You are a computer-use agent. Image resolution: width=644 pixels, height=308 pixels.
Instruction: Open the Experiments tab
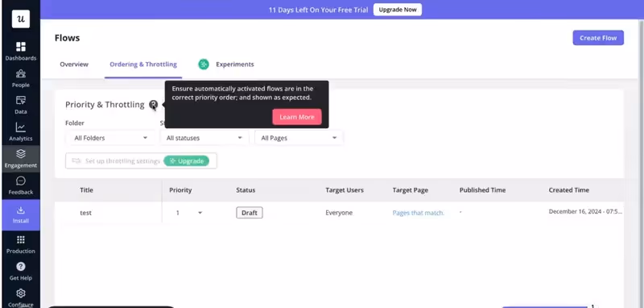(x=235, y=65)
